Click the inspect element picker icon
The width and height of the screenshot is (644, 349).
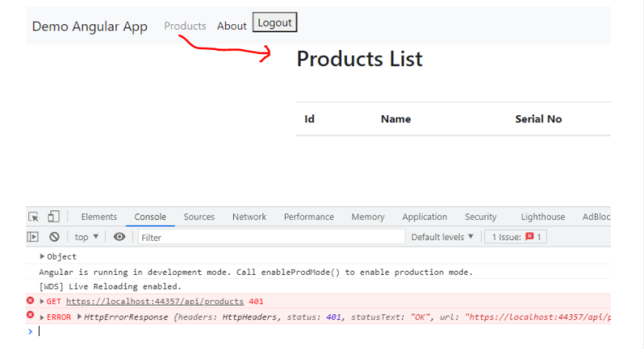34,217
